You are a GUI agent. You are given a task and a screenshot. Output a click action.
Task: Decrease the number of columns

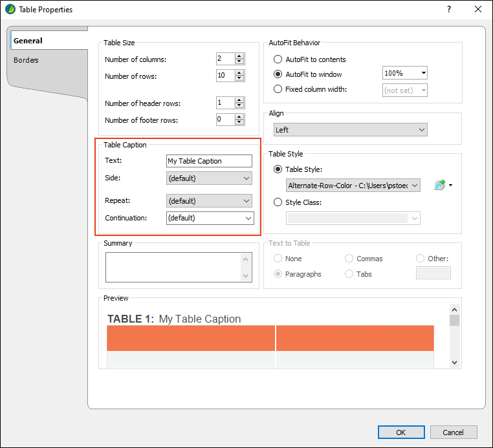click(x=239, y=61)
